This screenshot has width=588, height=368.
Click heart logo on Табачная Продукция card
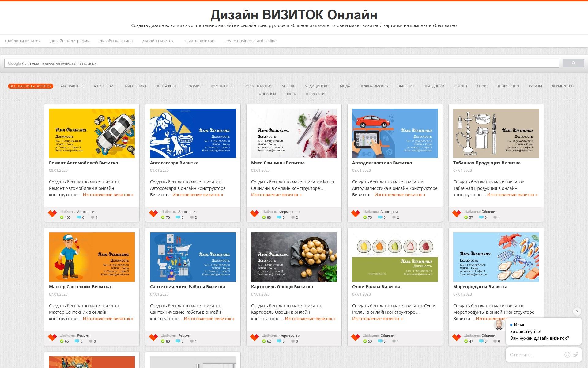tap(457, 213)
